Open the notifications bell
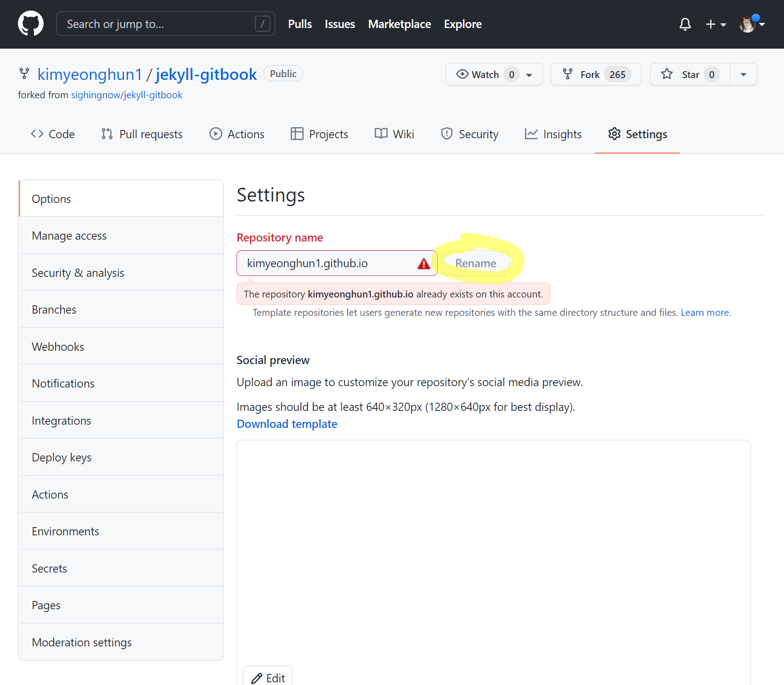Viewport: 784px width, 685px height. pos(685,24)
